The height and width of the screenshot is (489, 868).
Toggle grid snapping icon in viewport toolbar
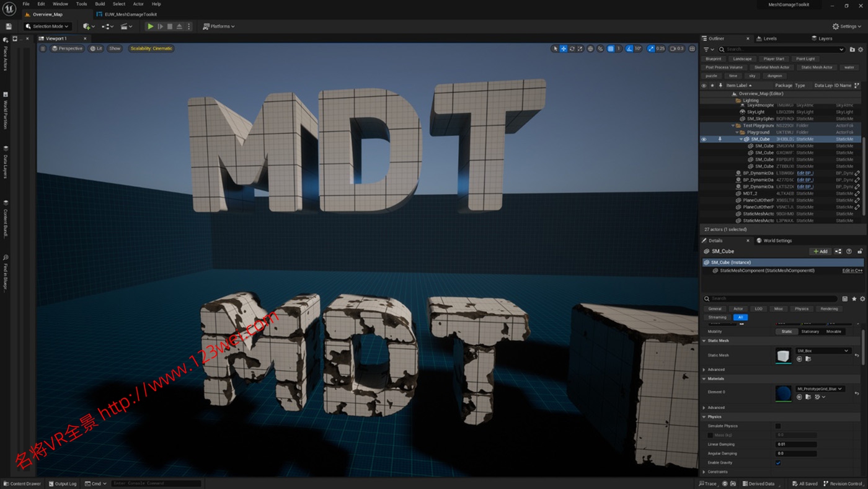(x=611, y=48)
